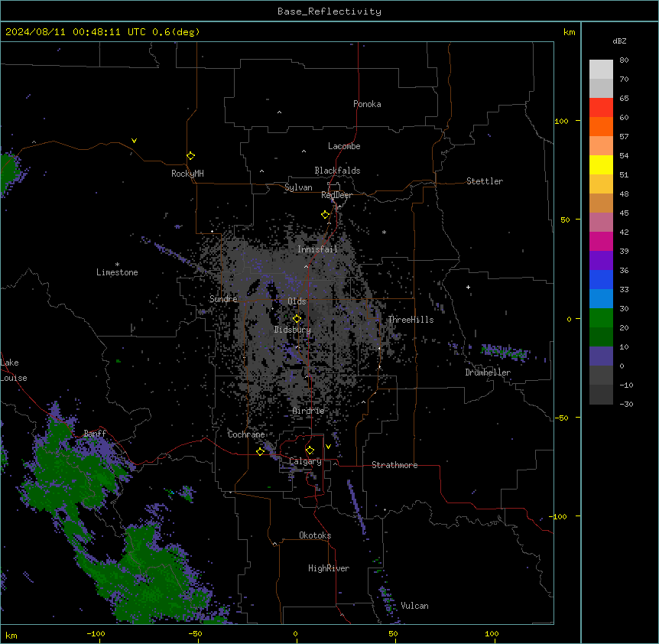Click the Base_Reflectivity title
659x644 pixels.
click(x=329, y=11)
